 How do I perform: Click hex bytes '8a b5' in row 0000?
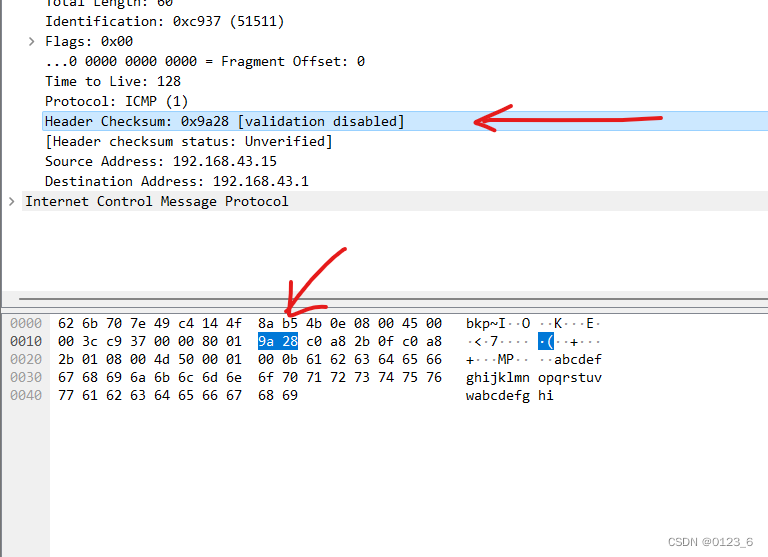tap(278, 323)
